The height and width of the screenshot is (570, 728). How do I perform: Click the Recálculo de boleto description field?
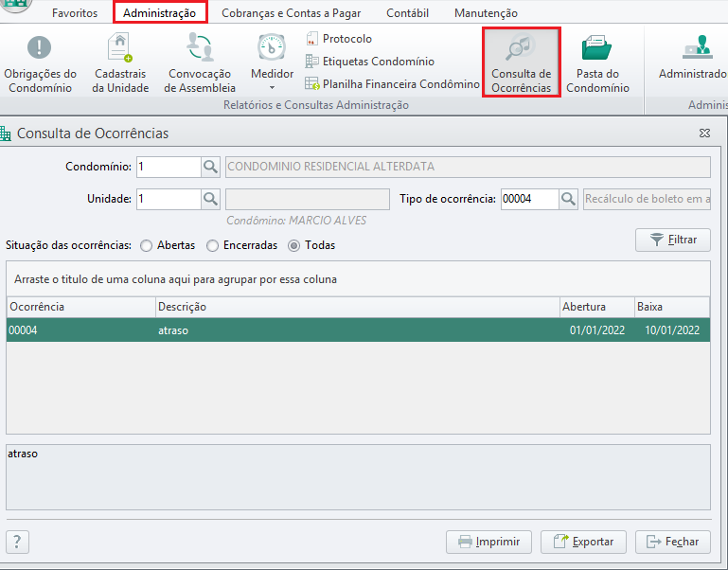point(647,199)
